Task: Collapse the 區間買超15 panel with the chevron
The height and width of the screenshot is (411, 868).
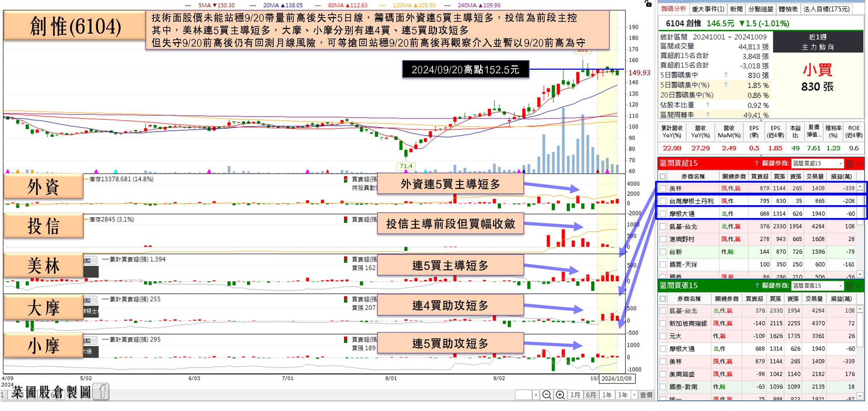Action: point(859,164)
